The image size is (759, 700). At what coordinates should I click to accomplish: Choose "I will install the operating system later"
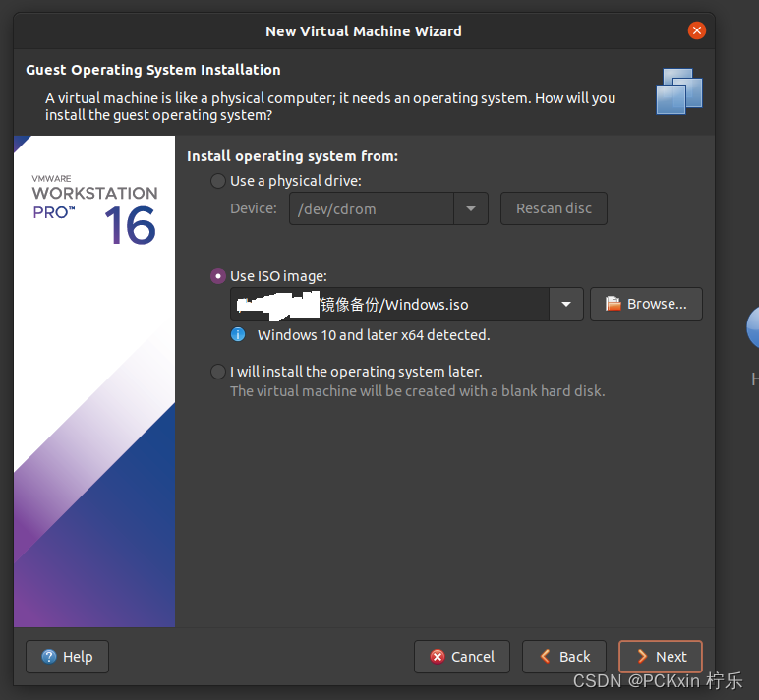(218, 372)
